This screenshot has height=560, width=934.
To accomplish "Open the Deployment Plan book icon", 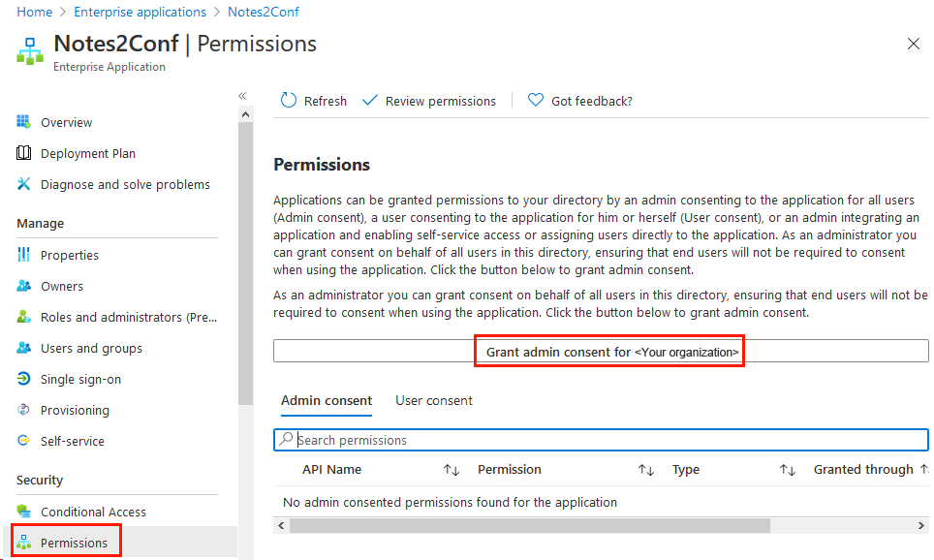I will click(24, 154).
